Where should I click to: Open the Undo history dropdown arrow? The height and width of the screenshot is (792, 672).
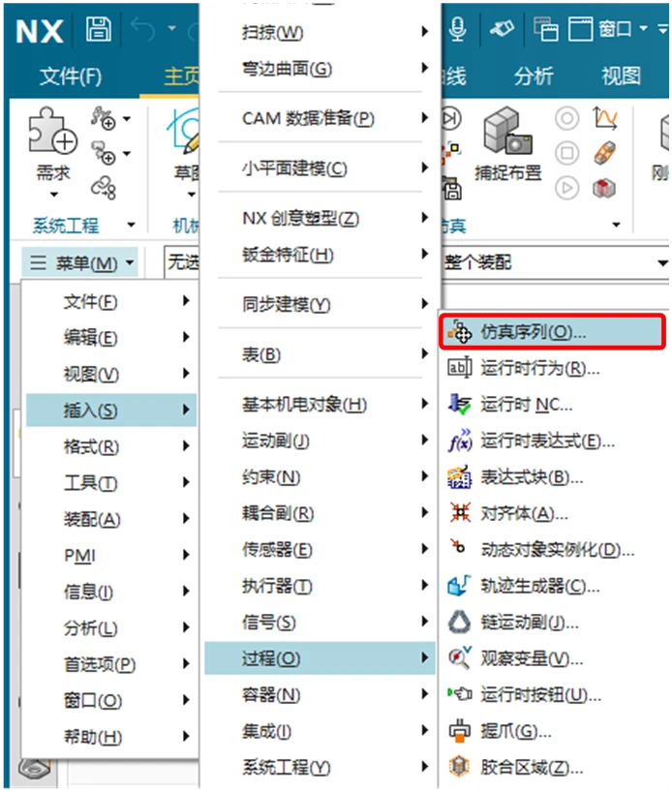pyautogui.click(x=171, y=28)
